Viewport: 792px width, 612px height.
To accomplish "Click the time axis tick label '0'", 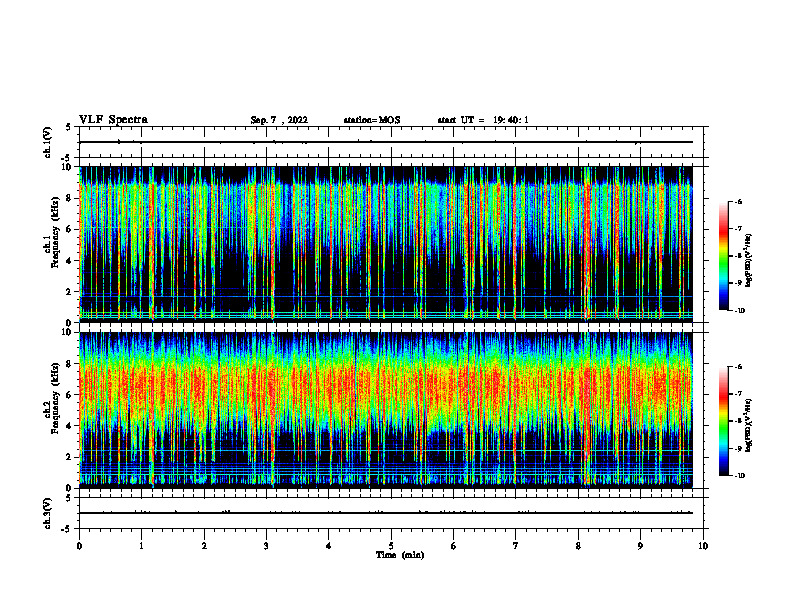I will coord(79,546).
